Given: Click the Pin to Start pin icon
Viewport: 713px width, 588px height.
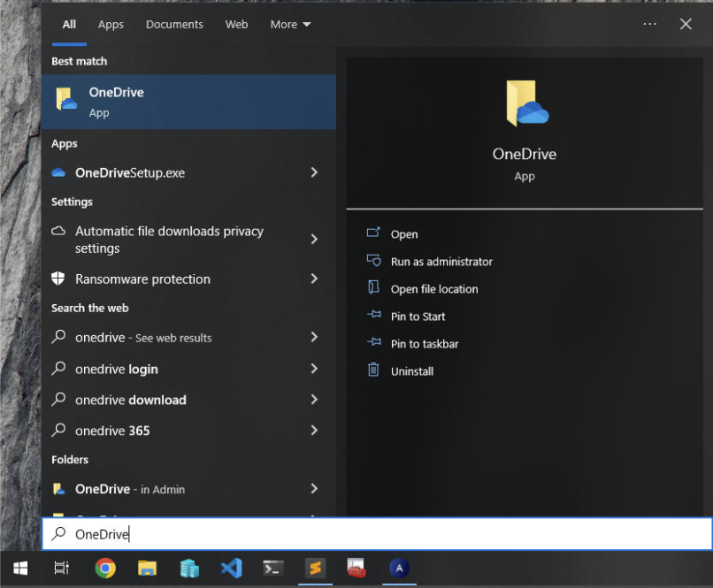Looking at the screenshot, I should pyautogui.click(x=374, y=314).
